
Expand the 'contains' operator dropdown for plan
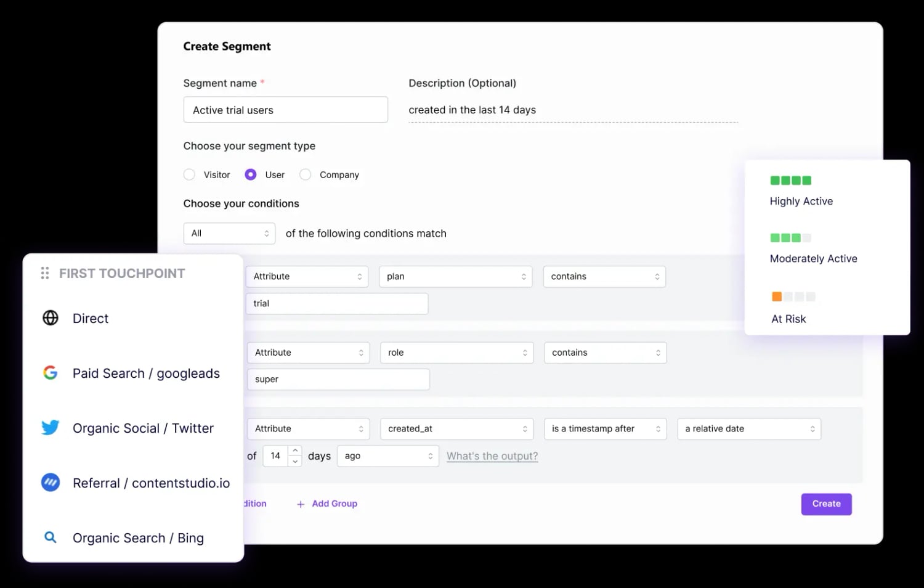click(604, 276)
